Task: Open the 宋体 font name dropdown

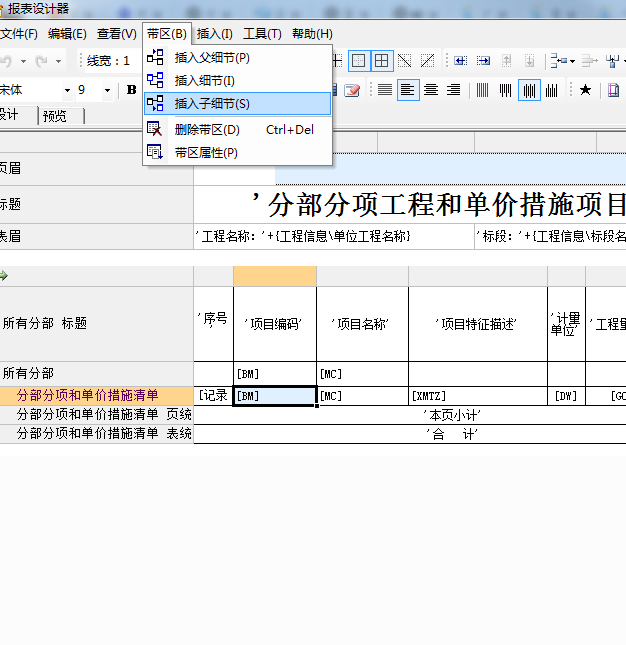Action: pos(67,90)
